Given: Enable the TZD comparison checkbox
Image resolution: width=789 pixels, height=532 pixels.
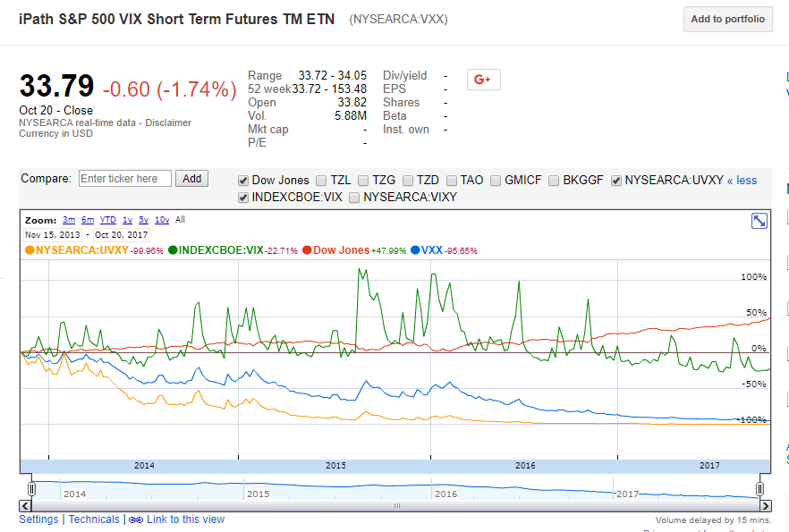Looking at the screenshot, I should click(x=408, y=181).
